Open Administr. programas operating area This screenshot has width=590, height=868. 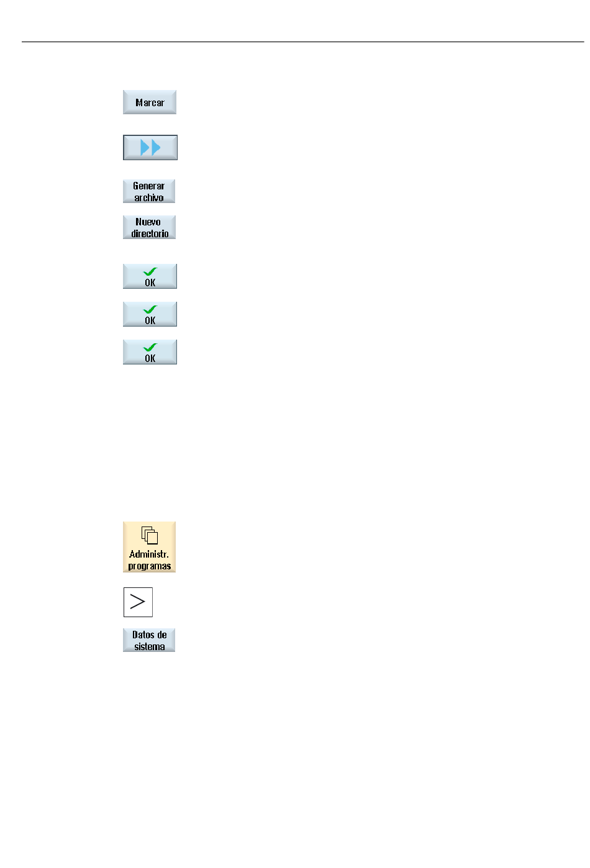pyautogui.click(x=149, y=547)
